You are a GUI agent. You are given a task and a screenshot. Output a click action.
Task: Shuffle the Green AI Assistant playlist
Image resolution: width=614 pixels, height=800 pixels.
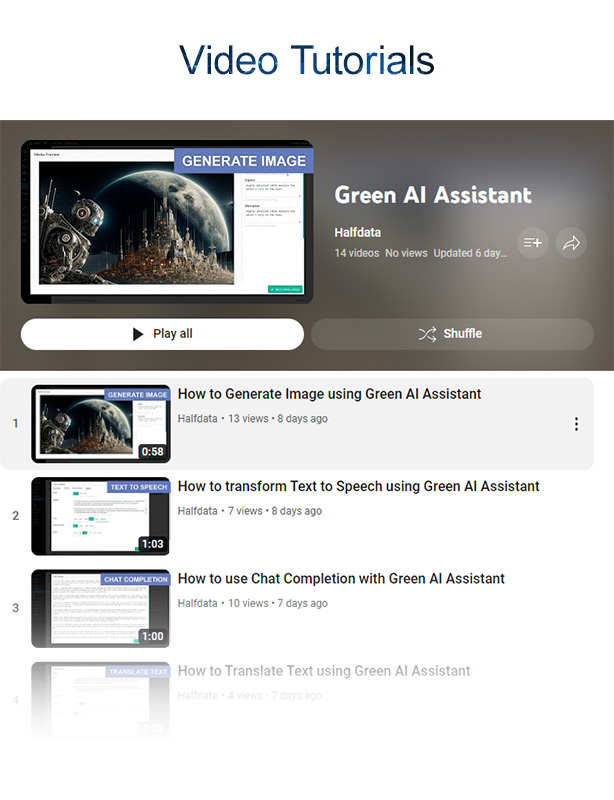tap(452, 334)
